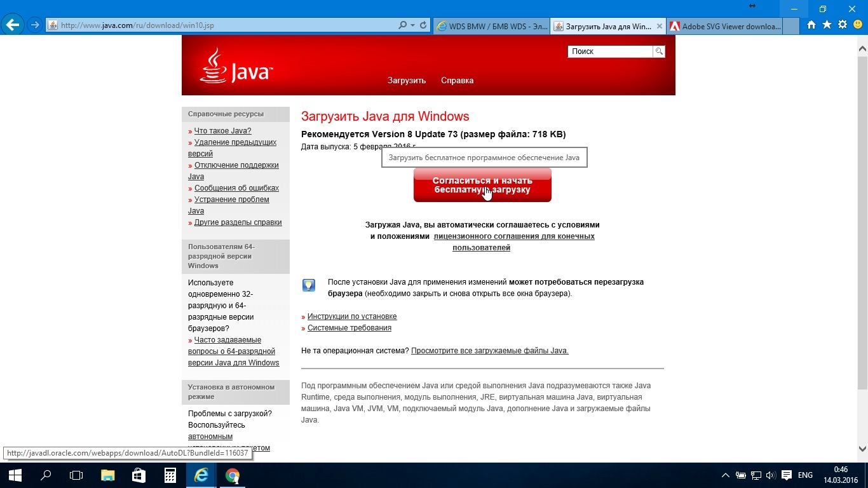Close the Загрузить Java tab with its X
The image size is (868, 488).
tap(659, 26)
